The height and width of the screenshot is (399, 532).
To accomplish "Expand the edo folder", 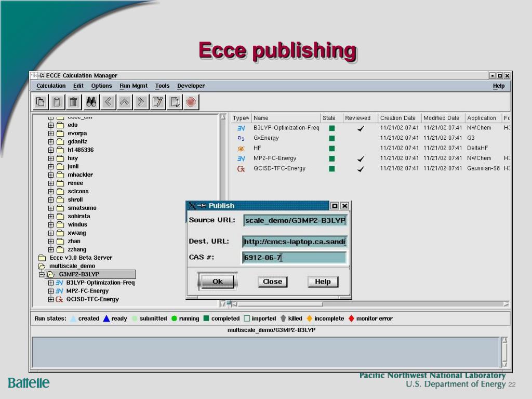I will click(51, 125).
